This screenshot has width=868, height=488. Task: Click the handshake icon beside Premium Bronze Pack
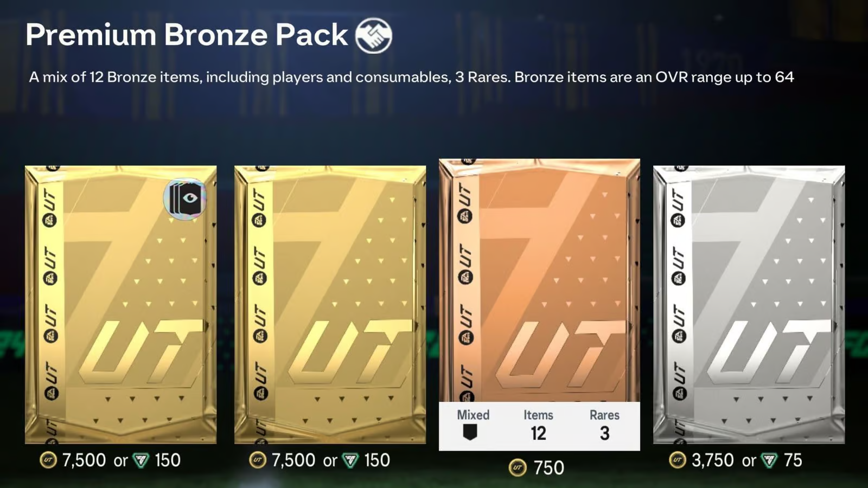click(373, 35)
